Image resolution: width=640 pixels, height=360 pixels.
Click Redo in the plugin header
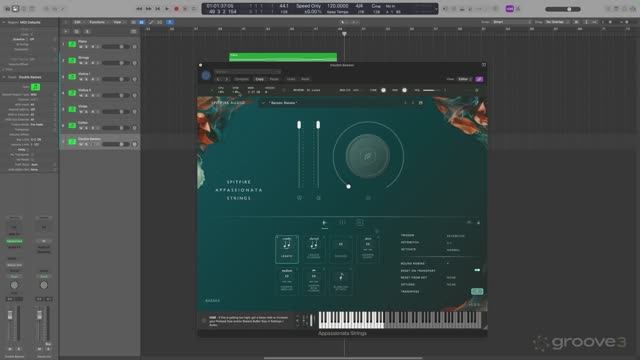click(x=305, y=79)
